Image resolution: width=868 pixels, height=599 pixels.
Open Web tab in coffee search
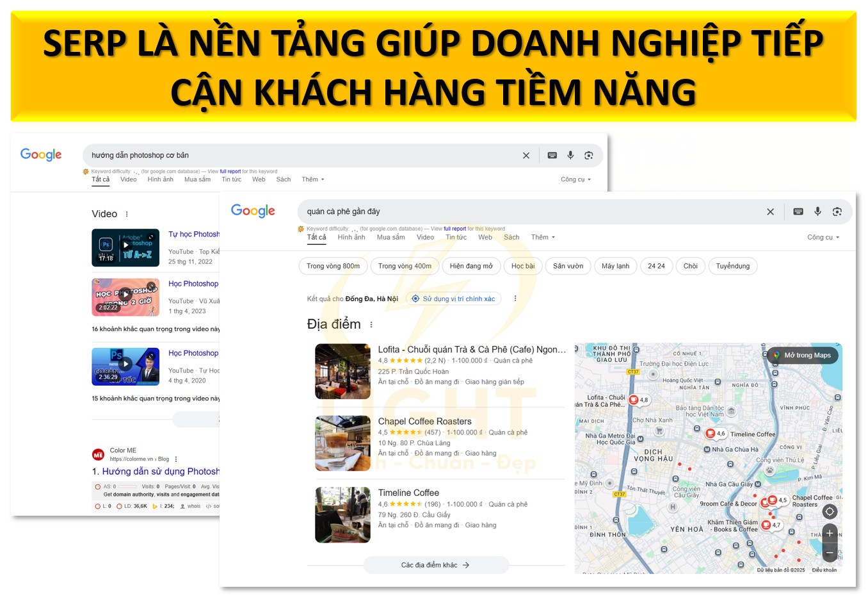[x=485, y=237]
